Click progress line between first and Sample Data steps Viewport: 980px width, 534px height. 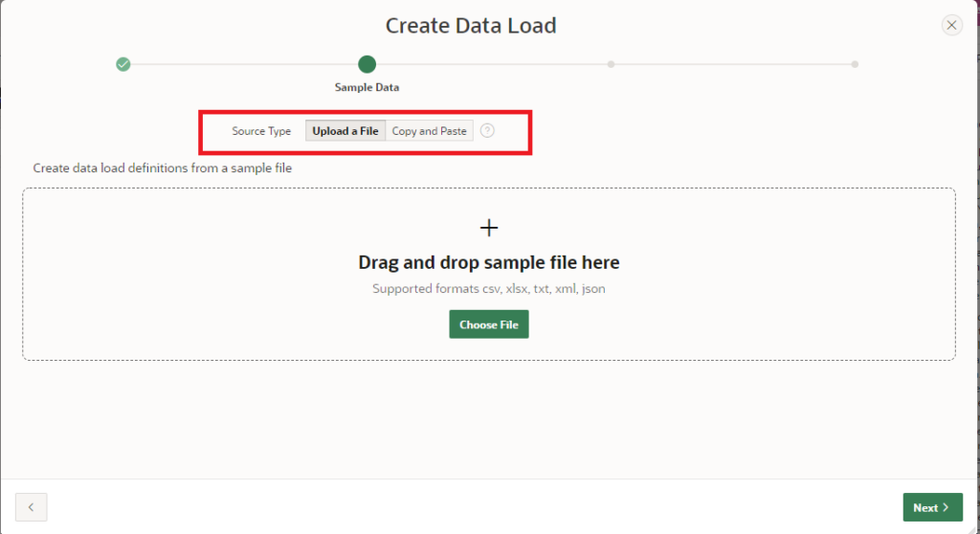(244, 64)
